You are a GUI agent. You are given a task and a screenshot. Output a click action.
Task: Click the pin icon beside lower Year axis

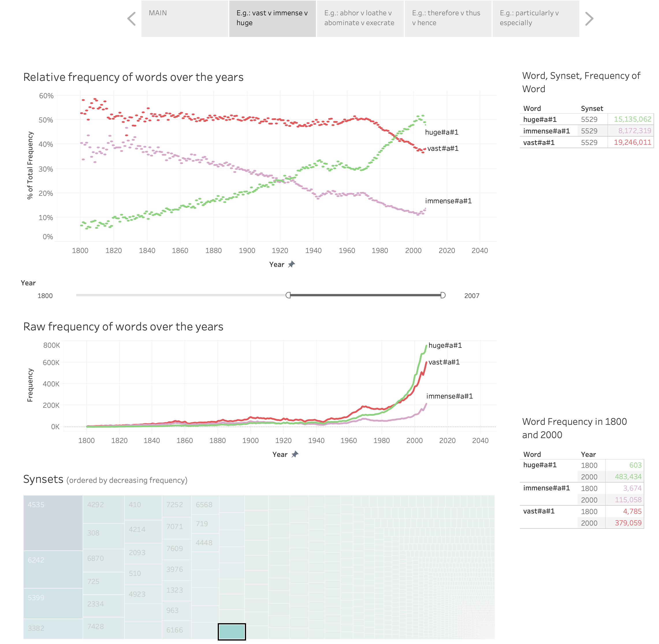click(295, 454)
